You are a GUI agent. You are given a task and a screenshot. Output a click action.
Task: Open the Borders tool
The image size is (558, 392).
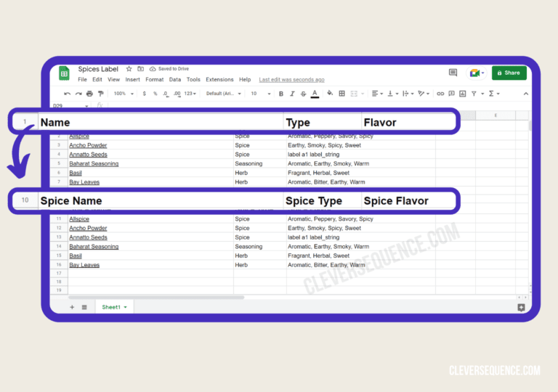tap(341, 94)
